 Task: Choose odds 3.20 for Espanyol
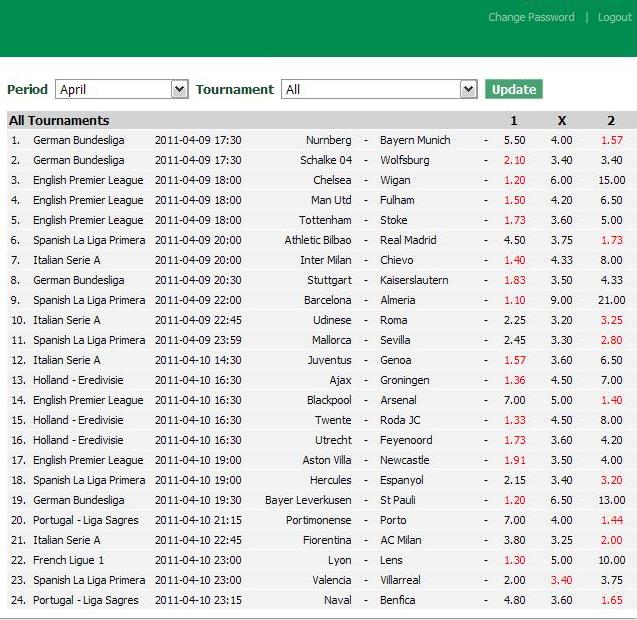pos(611,480)
